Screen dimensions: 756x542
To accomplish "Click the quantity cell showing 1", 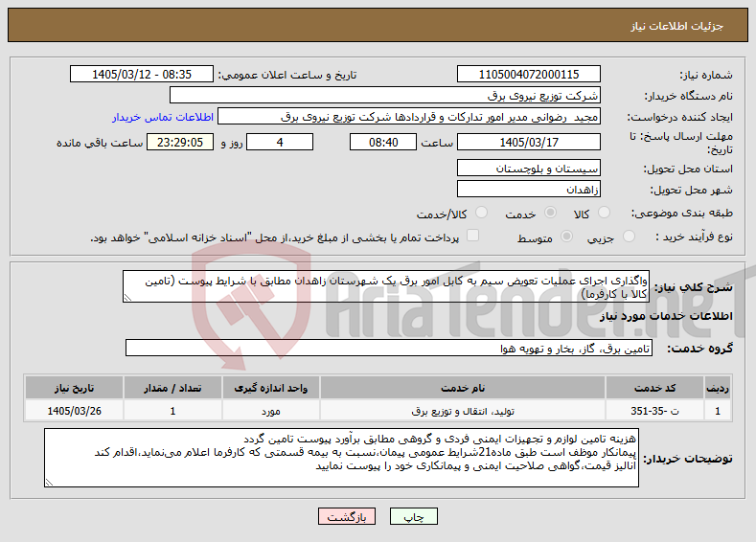I will click(172, 411).
